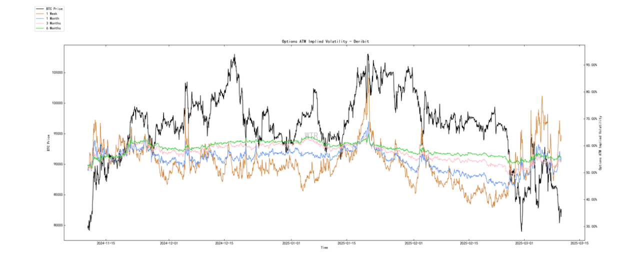Select the 3 Months legend entry
This screenshot has height=261, width=644.
(x=48, y=23)
